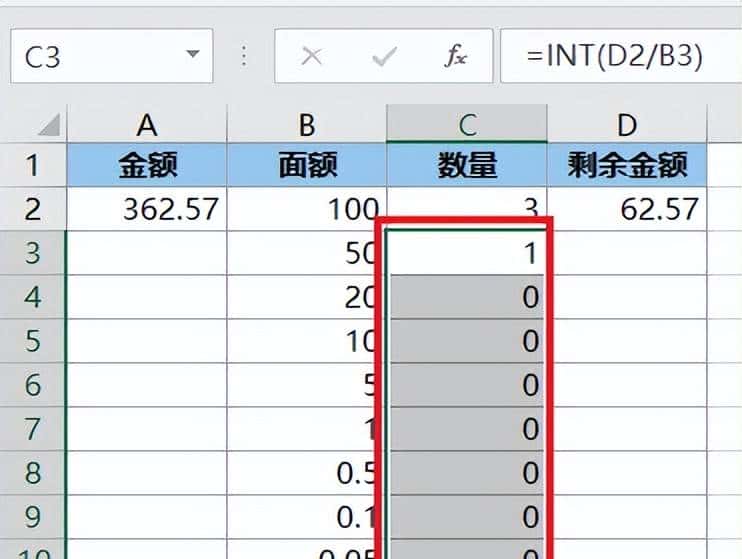Select row 2 header
The width and height of the screenshot is (742, 559).
point(33,209)
